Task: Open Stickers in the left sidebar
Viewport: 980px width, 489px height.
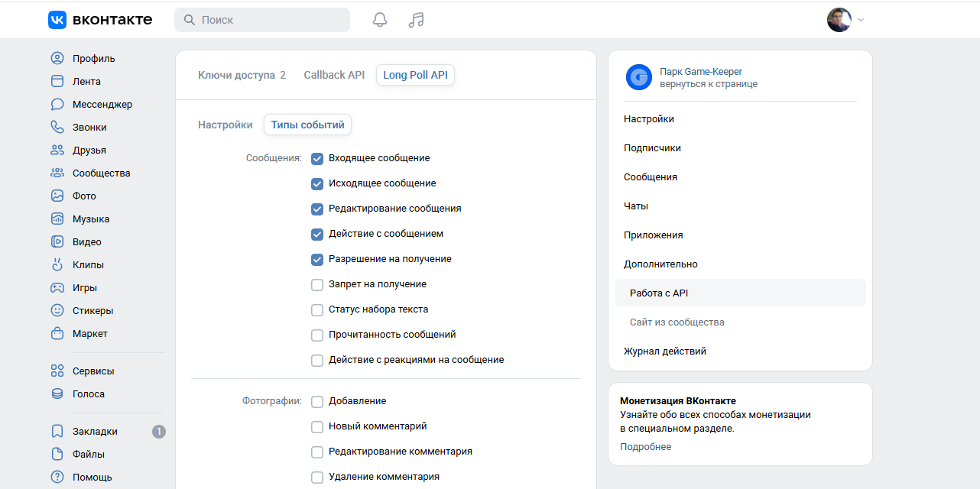Action: [92, 311]
